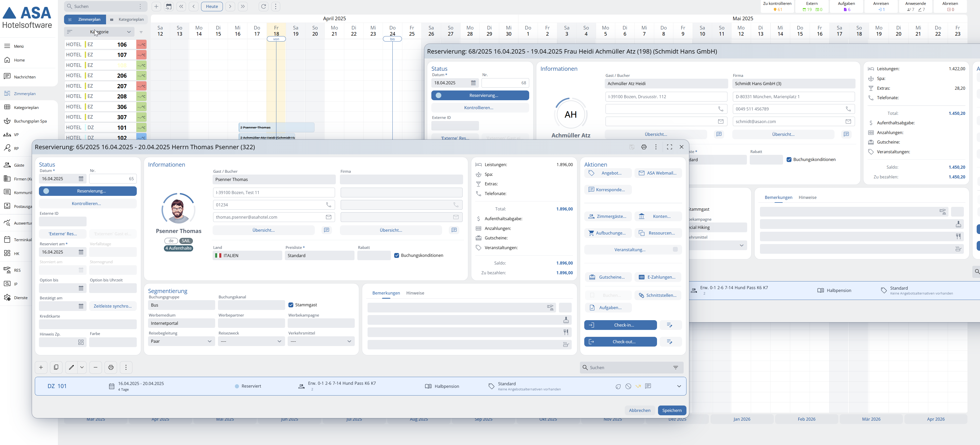This screenshot has width=980, height=445.
Task: Click the filter icon in room Suchen field
Action: pyautogui.click(x=676, y=367)
